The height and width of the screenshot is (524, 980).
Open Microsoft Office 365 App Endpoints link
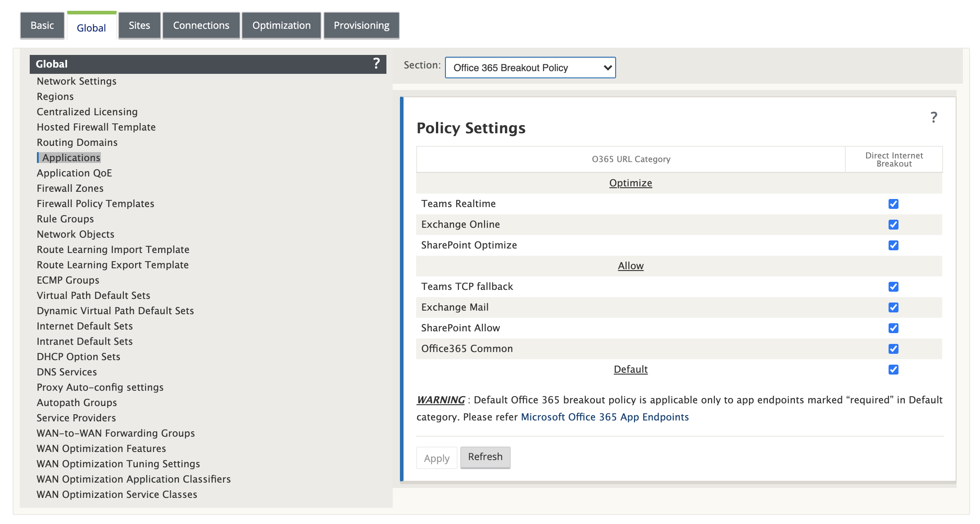click(605, 417)
